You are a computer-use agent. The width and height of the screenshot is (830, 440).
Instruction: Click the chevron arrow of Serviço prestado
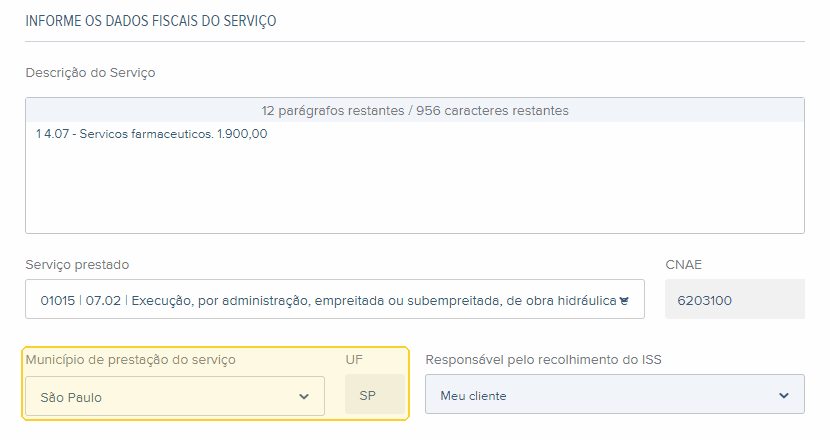coord(624,301)
